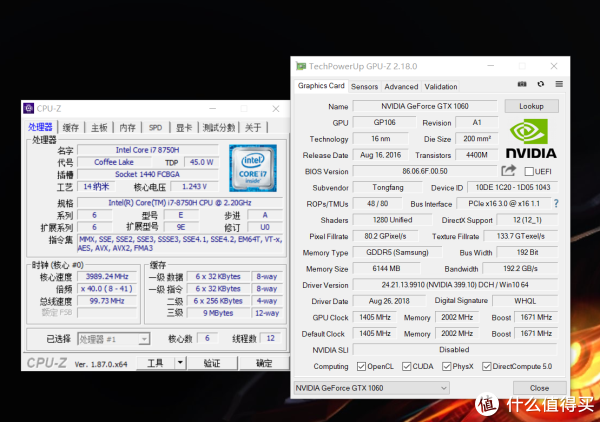Click the Driver Version field in GPU-Z
600x422 pixels.
pyautogui.click(x=455, y=285)
